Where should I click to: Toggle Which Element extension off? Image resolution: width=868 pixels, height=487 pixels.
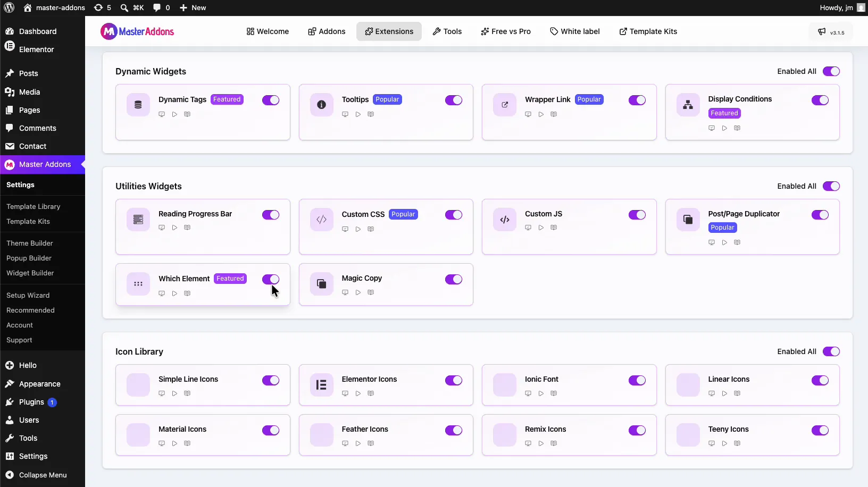tap(271, 279)
